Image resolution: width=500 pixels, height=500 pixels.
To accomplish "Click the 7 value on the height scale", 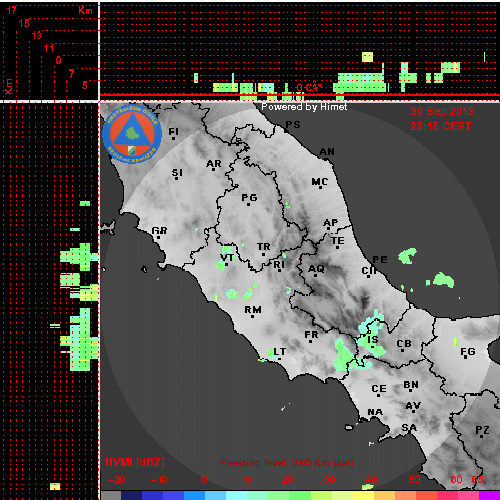I will (71, 73).
